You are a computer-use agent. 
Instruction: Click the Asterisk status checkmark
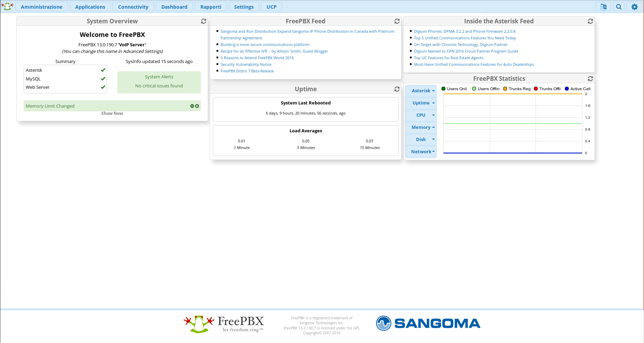103,70
